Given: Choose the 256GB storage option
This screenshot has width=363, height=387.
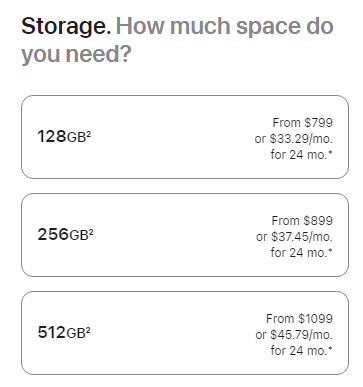Looking at the screenshot, I should tap(185, 235).
